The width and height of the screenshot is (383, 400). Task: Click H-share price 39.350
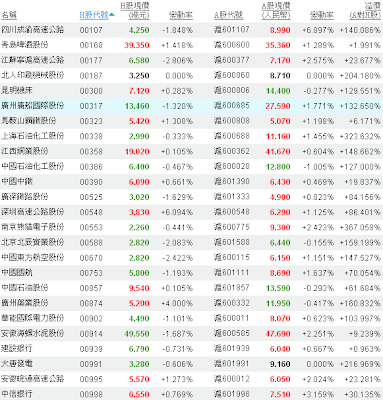pos(137,45)
